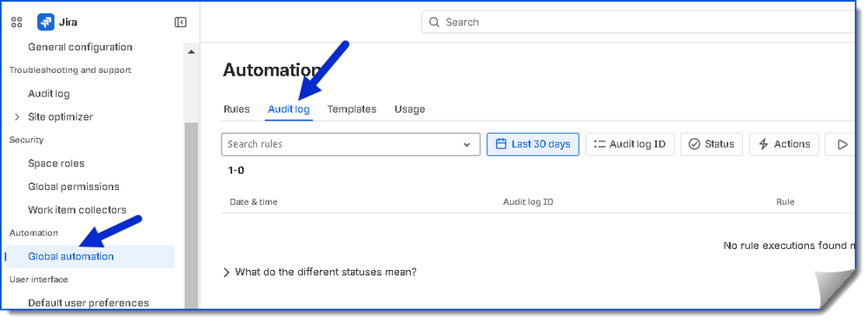The height and width of the screenshot is (322, 868).
Task: Click the magnifier icon in Search
Action: (x=434, y=22)
